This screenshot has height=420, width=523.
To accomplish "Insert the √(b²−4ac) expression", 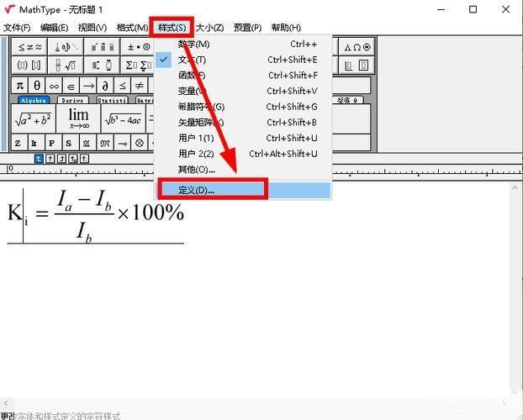I will pos(123,118).
